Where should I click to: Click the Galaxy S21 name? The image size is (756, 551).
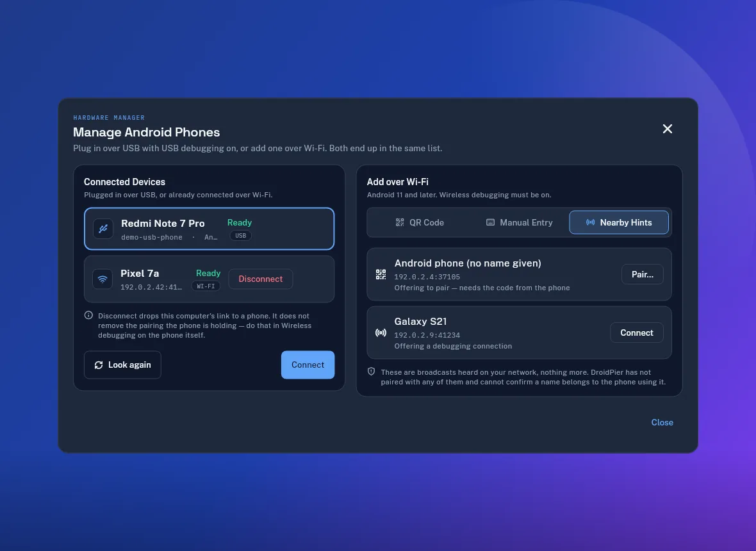420,322
